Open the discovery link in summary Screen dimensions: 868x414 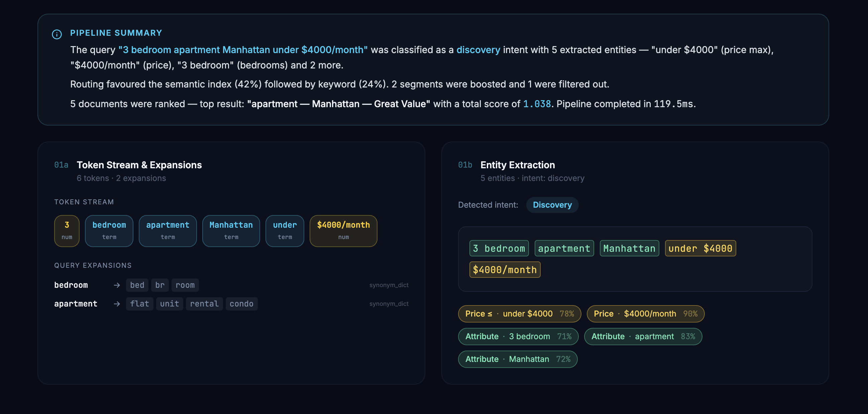[478, 50]
